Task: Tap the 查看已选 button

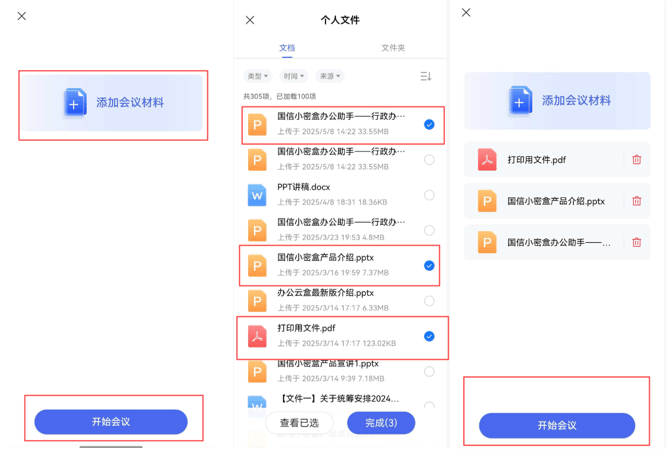Action: (299, 423)
